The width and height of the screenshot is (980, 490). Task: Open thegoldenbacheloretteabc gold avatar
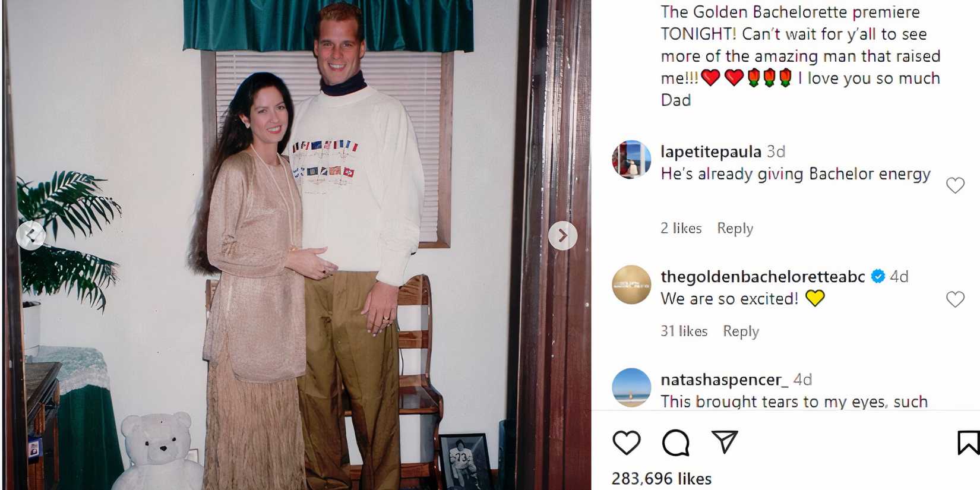[x=631, y=284]
